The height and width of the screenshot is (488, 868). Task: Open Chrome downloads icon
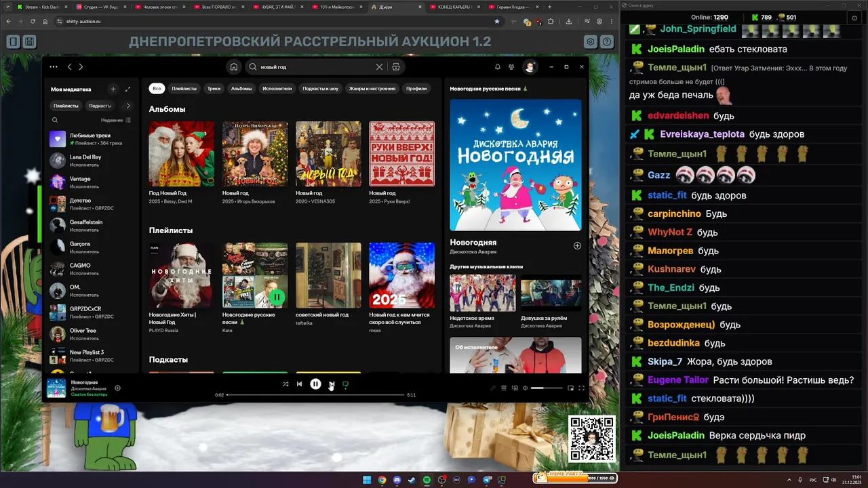[568, 22]
